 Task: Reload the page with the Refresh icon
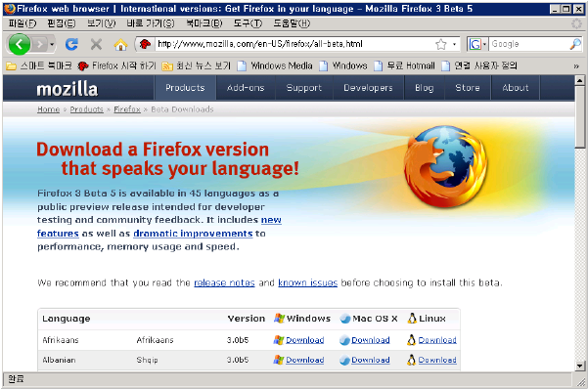point(71,44)
